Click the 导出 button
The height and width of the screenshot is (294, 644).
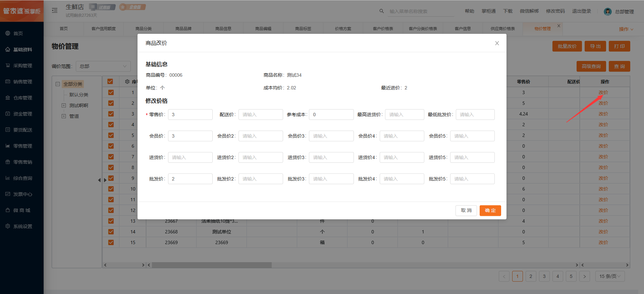tap(595, 46)
